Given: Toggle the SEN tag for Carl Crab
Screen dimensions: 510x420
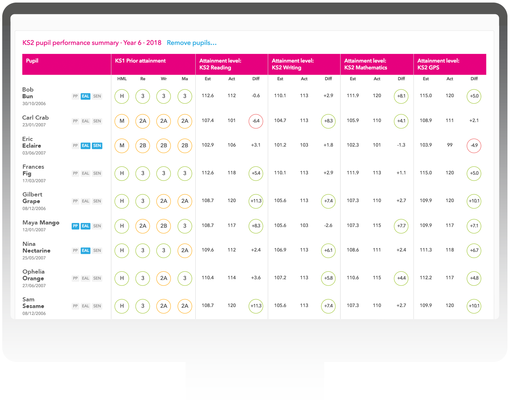Looking at the screenshot, I should tap(97, 121).
